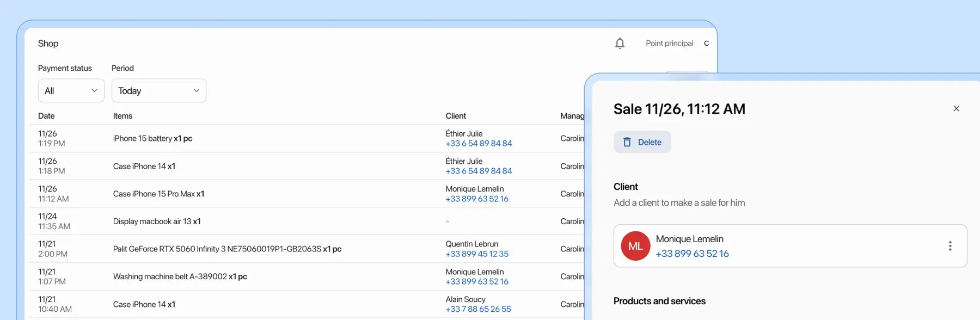This screenshot has width=980, height=320.
Task: Click the Sale 11/26, 11:12 AM title
Action: (679, 109)
